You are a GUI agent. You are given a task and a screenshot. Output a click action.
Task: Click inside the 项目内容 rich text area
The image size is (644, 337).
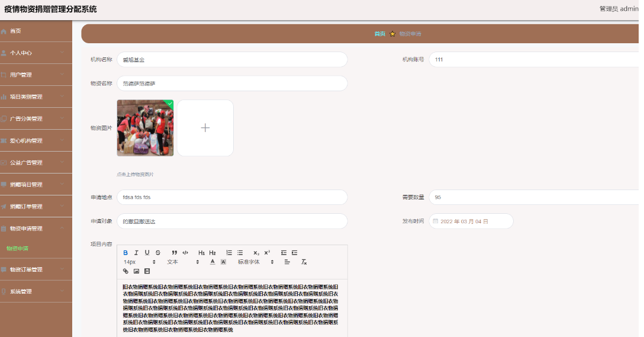tap(232, 308)
